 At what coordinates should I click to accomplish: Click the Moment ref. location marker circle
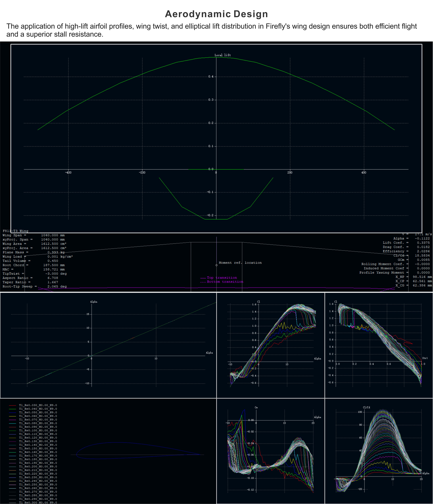(x=216, y=265)
